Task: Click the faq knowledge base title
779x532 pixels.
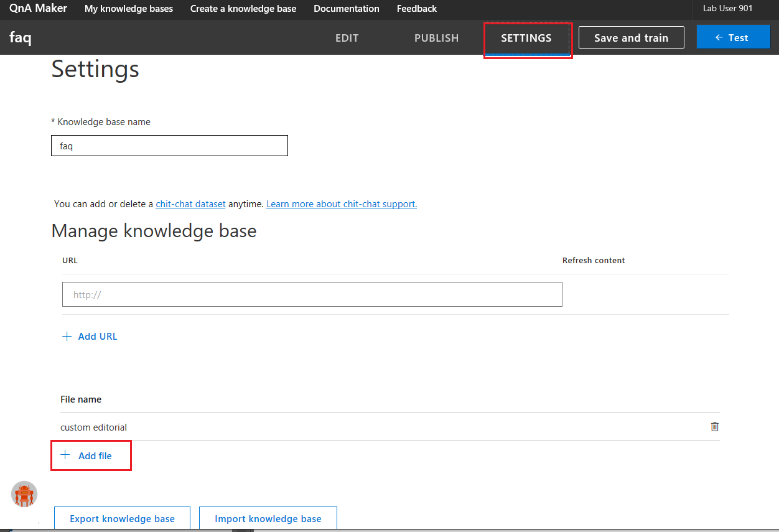Action: click(x=21, y=38)
